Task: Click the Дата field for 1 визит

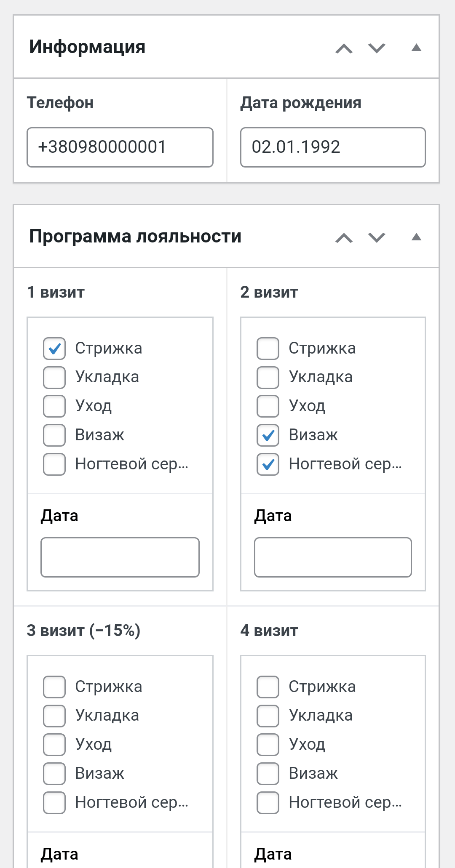Action: [x=120, y=557]
